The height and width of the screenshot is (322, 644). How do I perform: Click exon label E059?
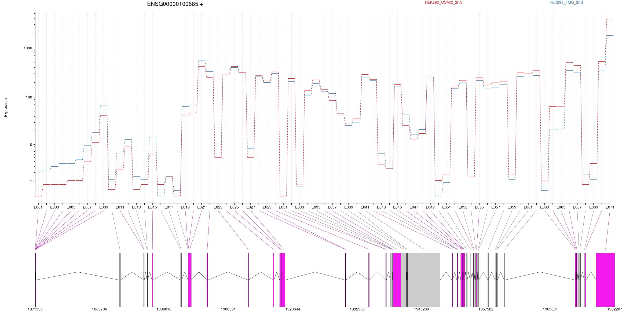tap(512, 207)
